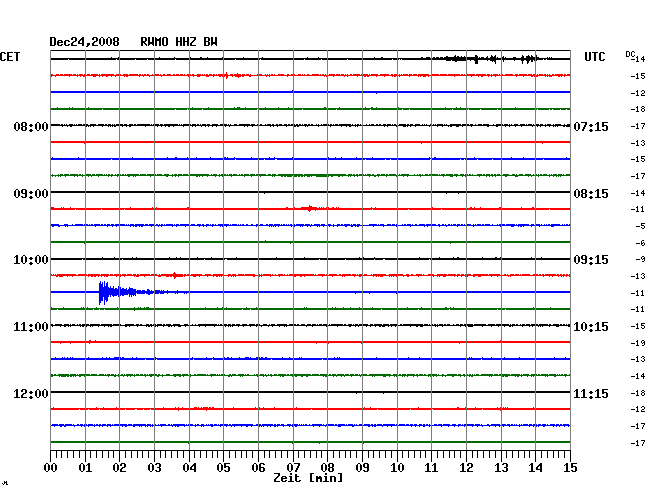Click the DC offset value -5
The image size is (650, 494).
click(640, 226)
